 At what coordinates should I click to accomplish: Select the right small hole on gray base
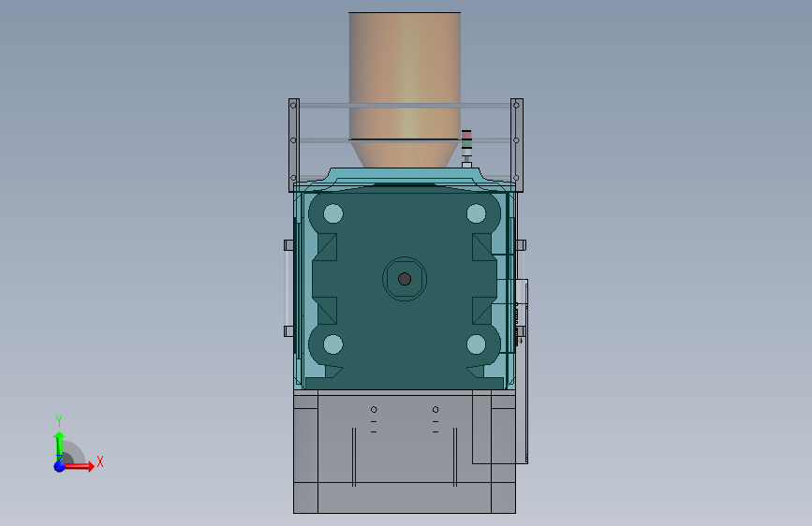click(x=436, y=410)
